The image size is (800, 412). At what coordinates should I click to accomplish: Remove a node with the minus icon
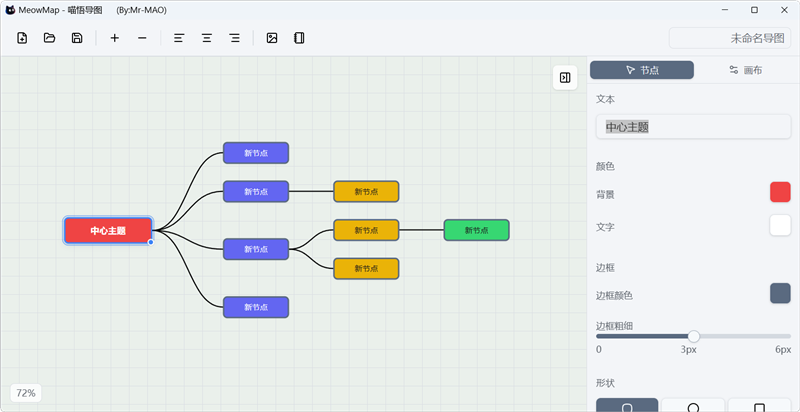click(x=142, y=38)
